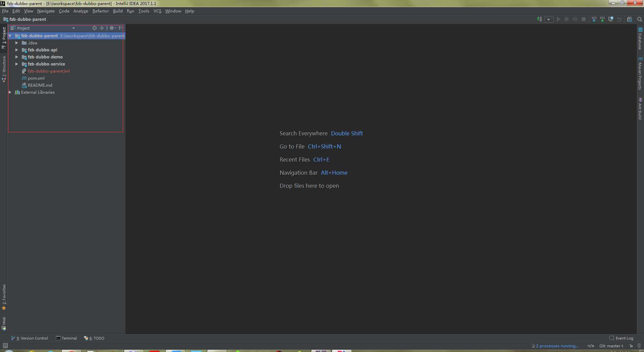Open the Project Structure icon
644x352 pixels.
(630, 19)
